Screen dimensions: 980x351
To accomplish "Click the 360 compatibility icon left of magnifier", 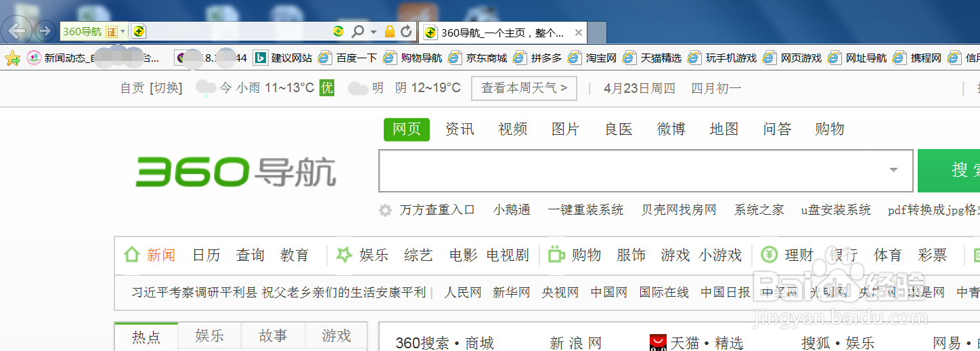I will [338, 31].
